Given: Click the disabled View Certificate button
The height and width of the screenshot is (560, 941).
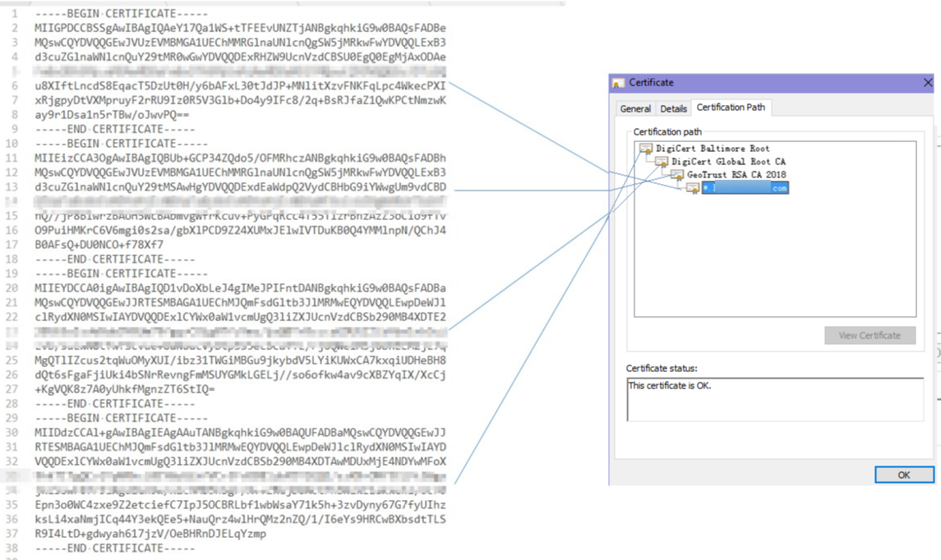Looking at the screenshot, I should 870,335.
